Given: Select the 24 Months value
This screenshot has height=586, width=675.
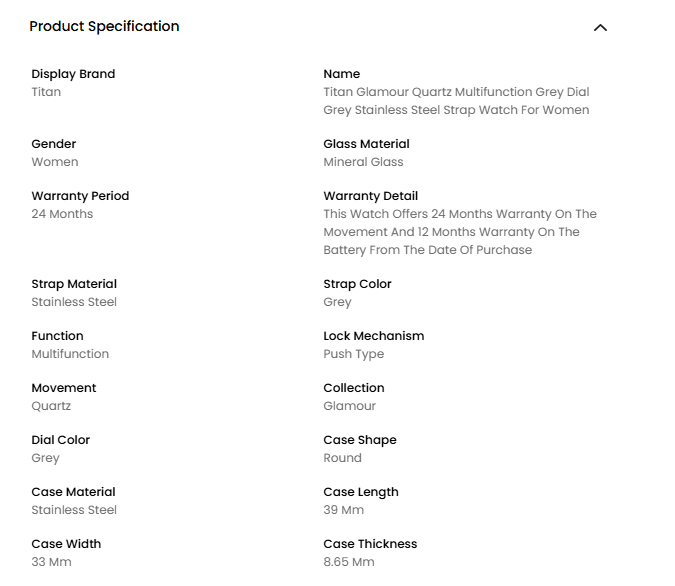Looking at the screenshot, I should (62, 214).
